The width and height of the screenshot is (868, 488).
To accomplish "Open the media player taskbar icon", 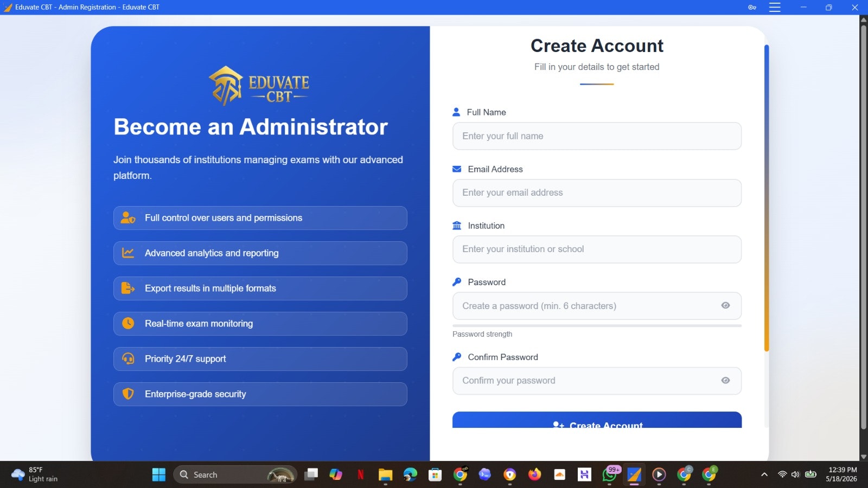I will 659,475.
